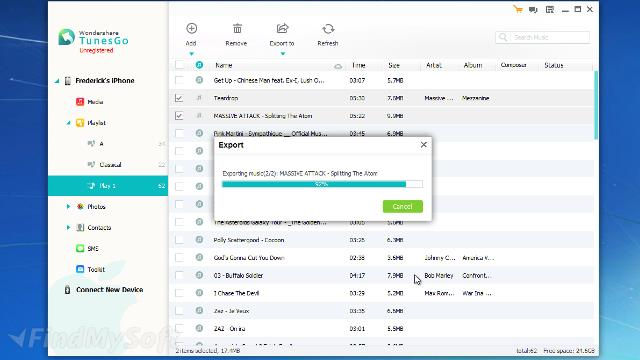This screenshot has width=640, height=360.
Task: Select the Classical playlist
Action: 108,164
